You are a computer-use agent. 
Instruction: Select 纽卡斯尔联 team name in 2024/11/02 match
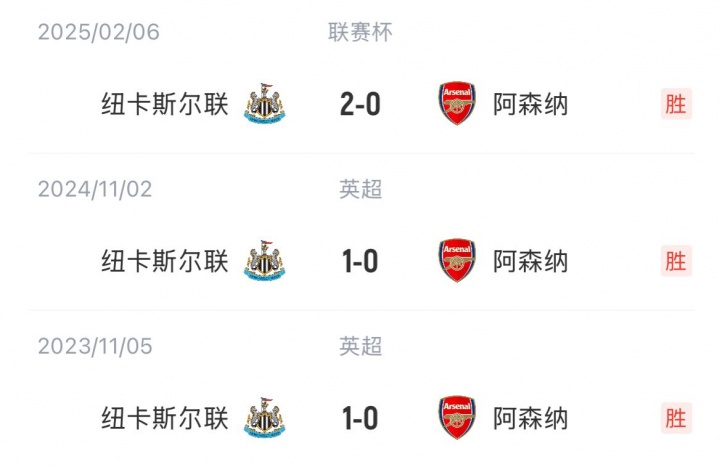click(x=165, y=260)
